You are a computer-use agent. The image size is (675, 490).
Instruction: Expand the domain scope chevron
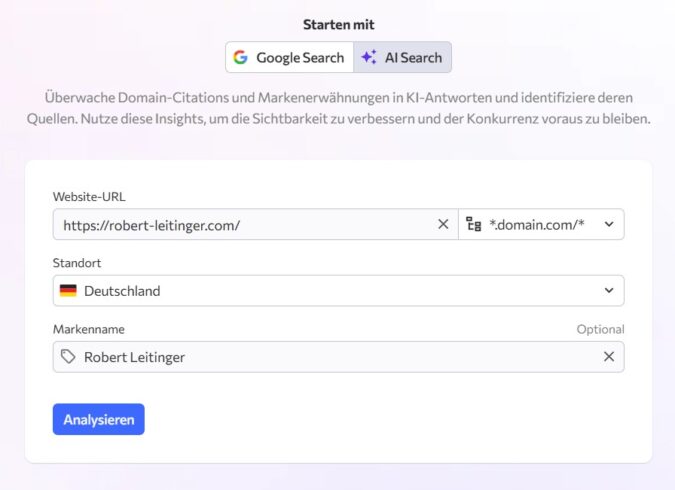609,224
